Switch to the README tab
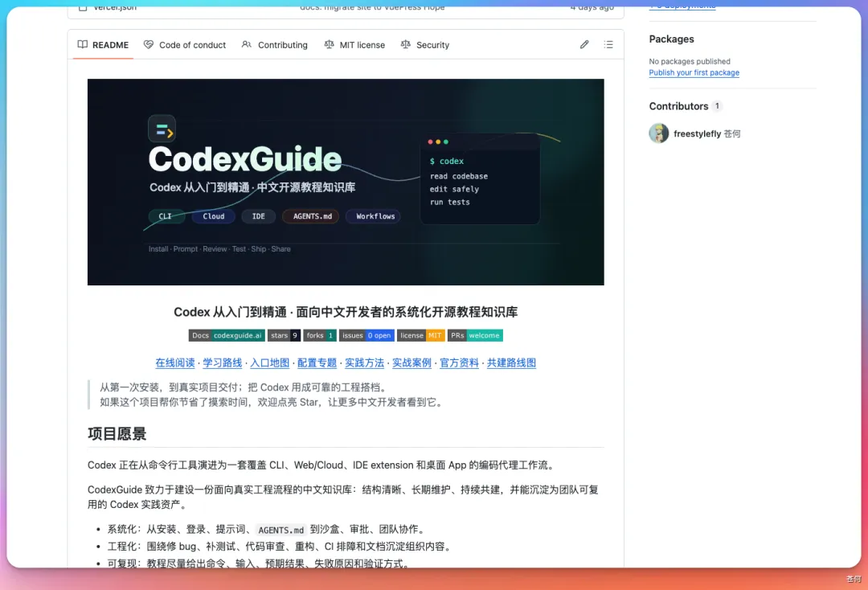 103,45
